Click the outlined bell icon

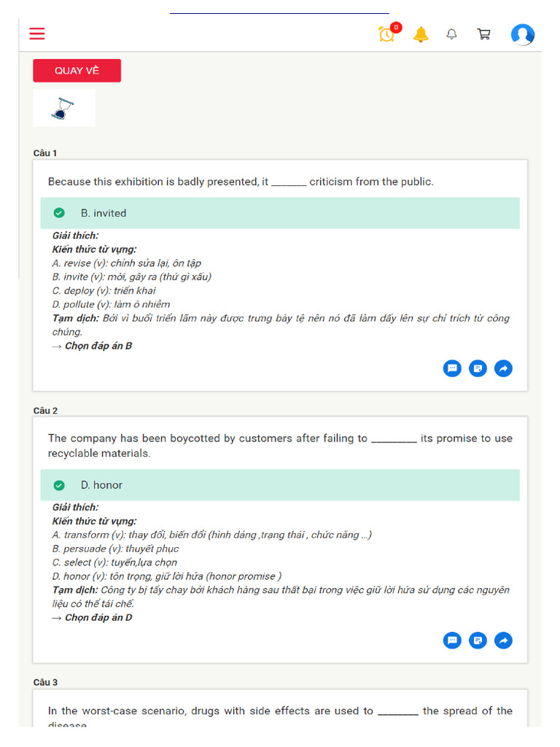452,34
